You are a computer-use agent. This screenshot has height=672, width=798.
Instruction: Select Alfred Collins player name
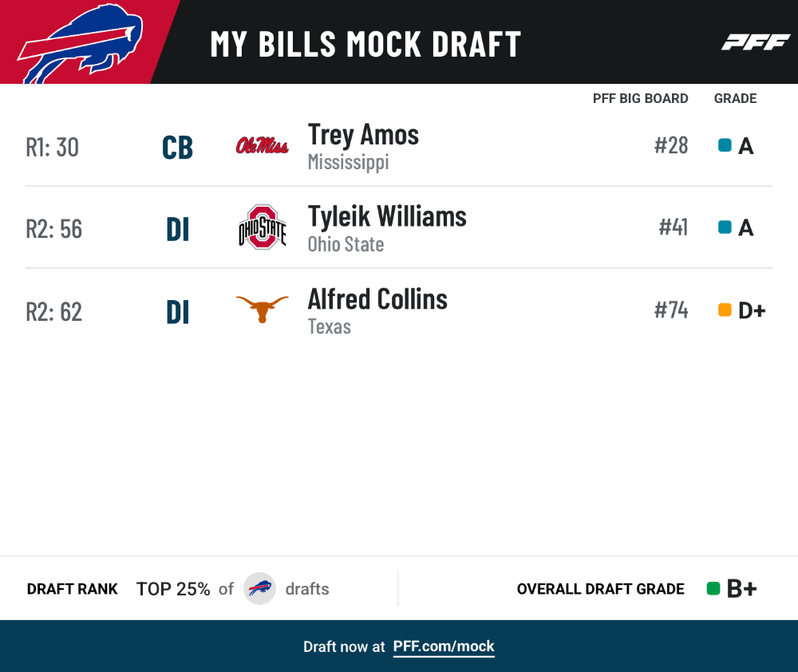point(377,298)
